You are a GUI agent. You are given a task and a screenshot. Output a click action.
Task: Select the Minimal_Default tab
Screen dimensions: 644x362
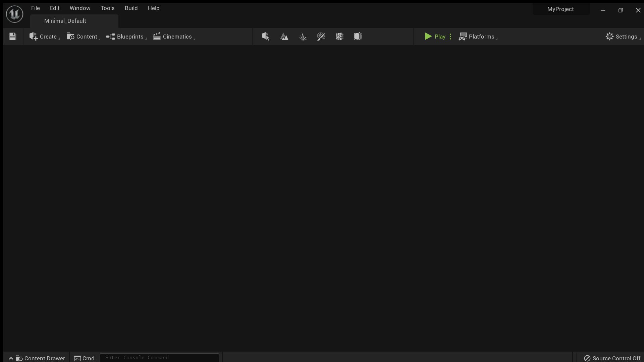pyautogui.click(x=65, y=21)
